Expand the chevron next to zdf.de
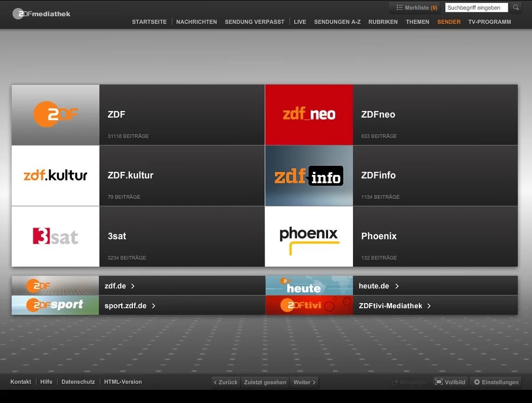The height and width of the screenshot is (403, 532). pyautogui.click(x=133, y=285)
